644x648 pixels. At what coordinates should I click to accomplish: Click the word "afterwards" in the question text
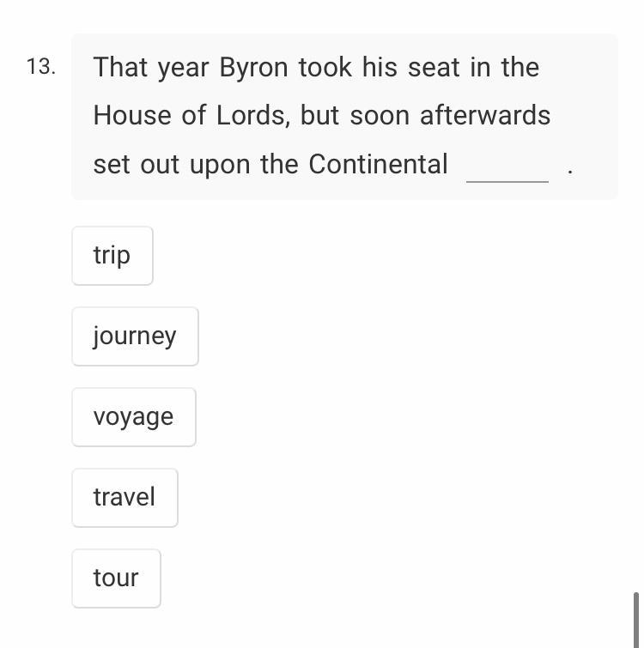(485, 115)
